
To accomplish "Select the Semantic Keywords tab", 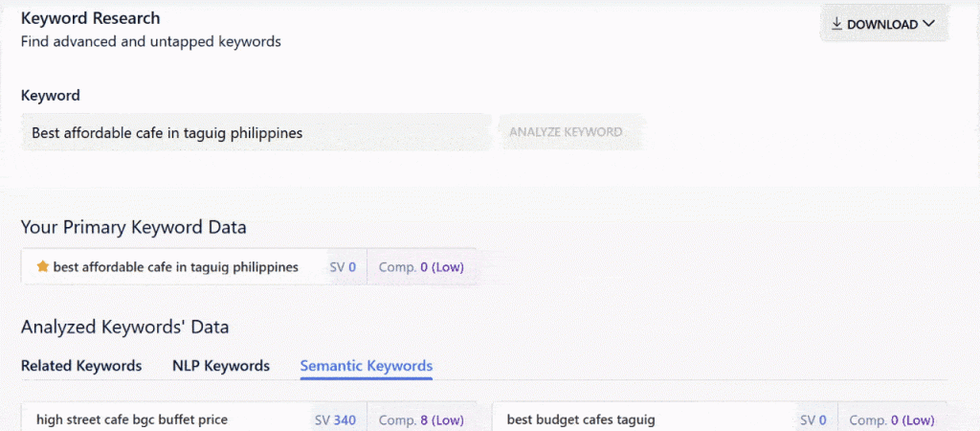I will [367, 366].
